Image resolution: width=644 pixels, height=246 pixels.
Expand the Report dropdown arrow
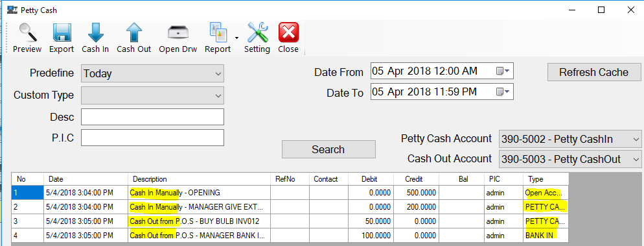pos(236,38)
